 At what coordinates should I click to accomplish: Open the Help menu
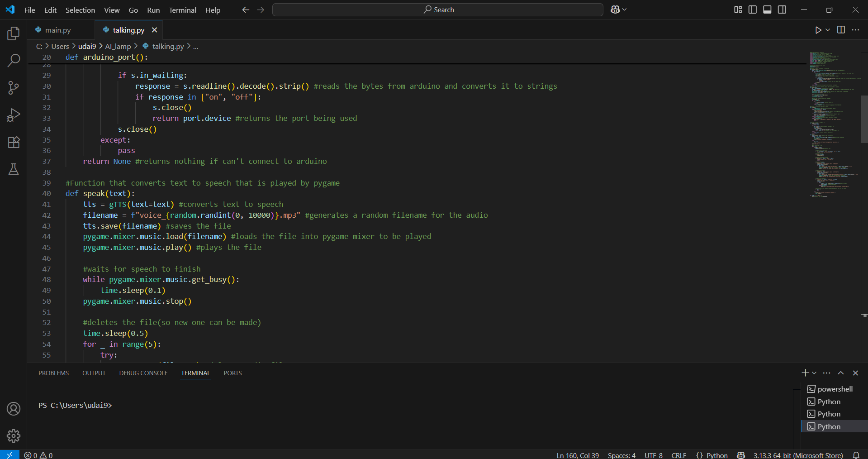pyautogui.click(x=213, y=10)
